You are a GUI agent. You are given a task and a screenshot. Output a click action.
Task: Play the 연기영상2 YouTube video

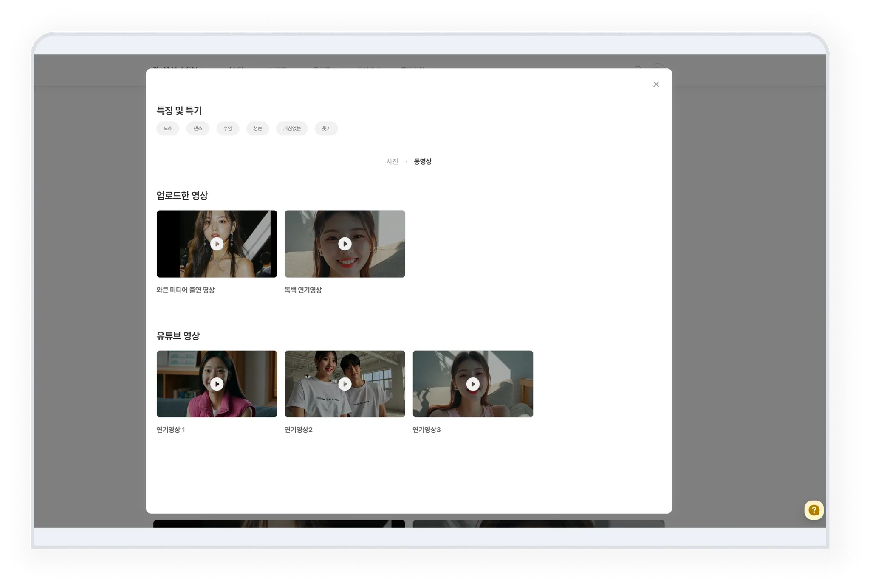point(345,384)
